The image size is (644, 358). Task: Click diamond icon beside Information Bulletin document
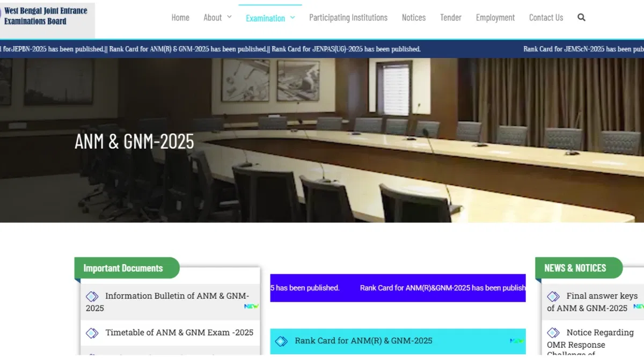[92, 296]
